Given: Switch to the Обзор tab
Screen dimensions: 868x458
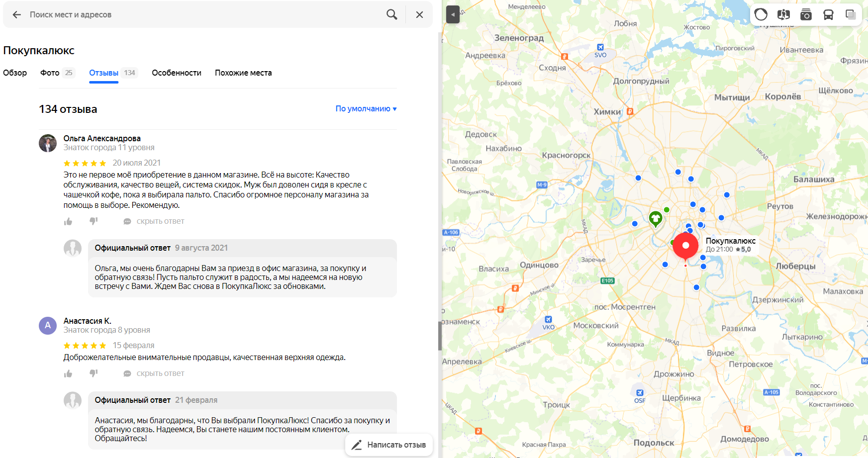Looking at the screenshot, I should (15, 73).
